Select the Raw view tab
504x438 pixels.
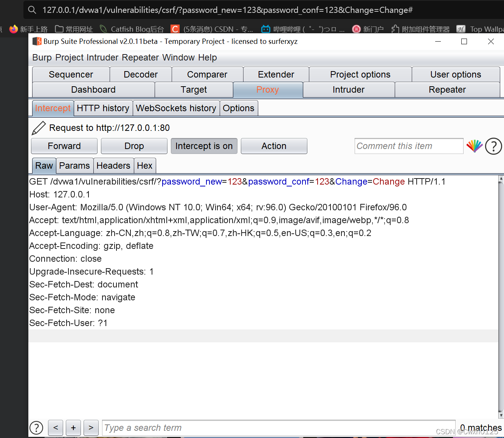(x=44, y=166)
